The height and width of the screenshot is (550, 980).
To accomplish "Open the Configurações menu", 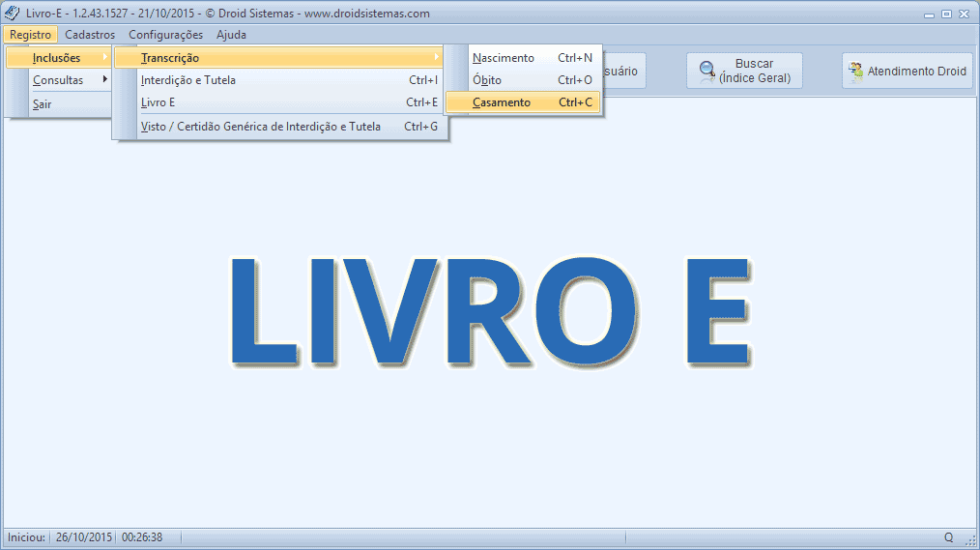I will [165, 35].
